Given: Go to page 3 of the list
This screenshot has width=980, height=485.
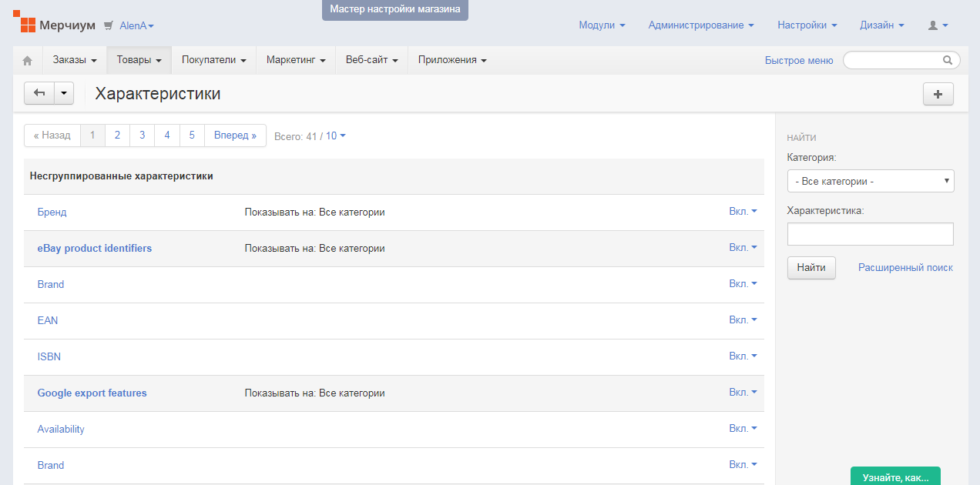Looking at the screenshot, I should 142,135.
